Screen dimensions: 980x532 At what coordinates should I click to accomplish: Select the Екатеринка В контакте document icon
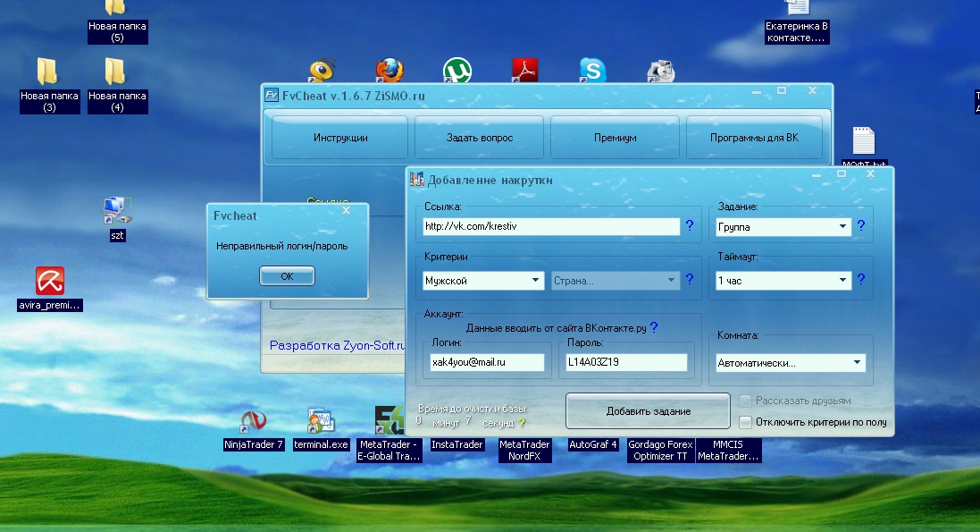click(x=798, y=7)
